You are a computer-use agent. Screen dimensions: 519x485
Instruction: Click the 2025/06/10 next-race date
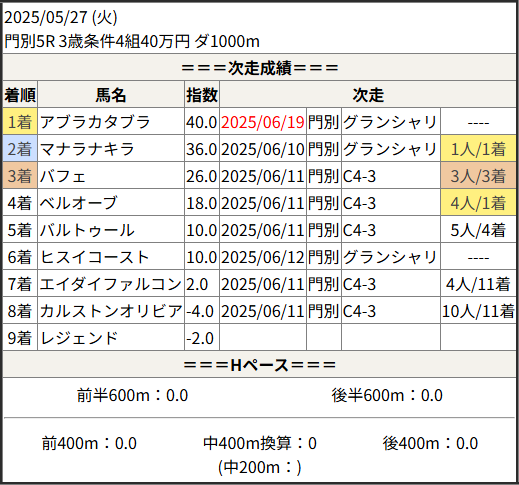tap(263, 149)
